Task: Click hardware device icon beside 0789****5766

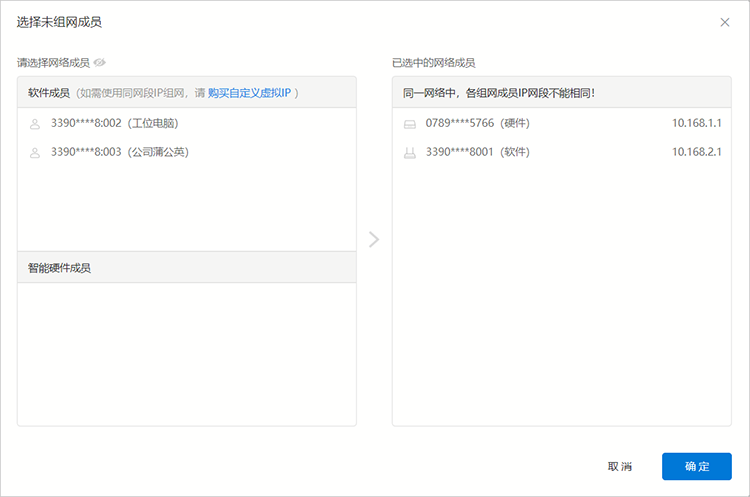Action: coord(410,124)
